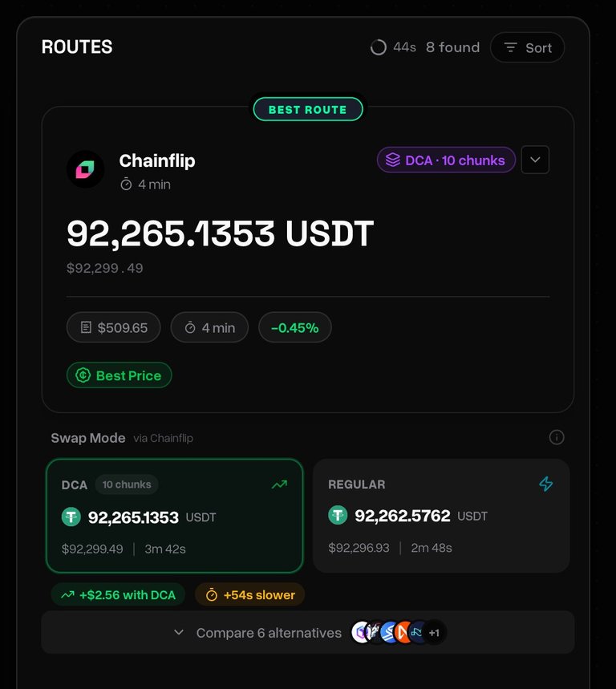The width and height of the screenshot is (616, 689).
Task: Click the Chainflip logo icon
Action: pos(85,169)
